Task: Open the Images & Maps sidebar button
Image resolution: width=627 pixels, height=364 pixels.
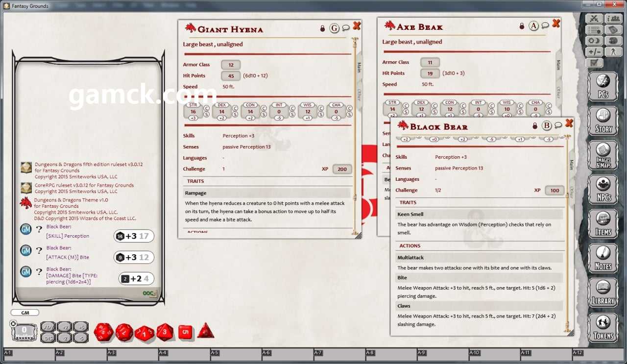Action: click(603, 155)
